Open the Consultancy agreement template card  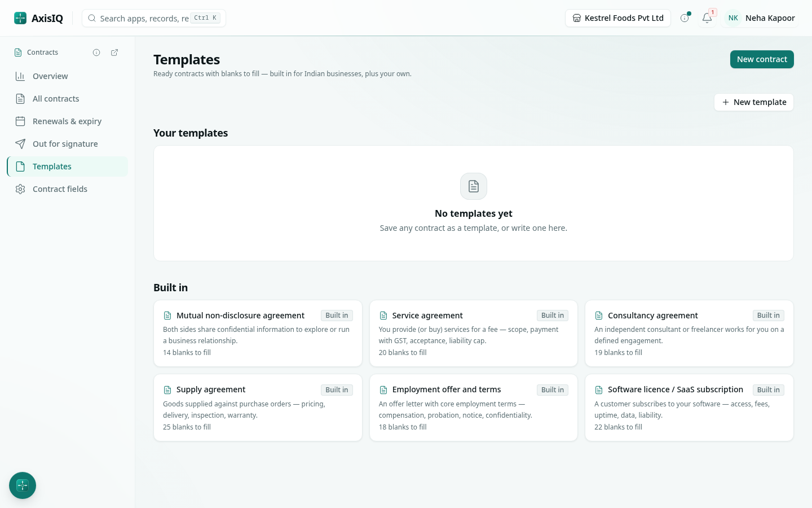[x=689, y=334]
